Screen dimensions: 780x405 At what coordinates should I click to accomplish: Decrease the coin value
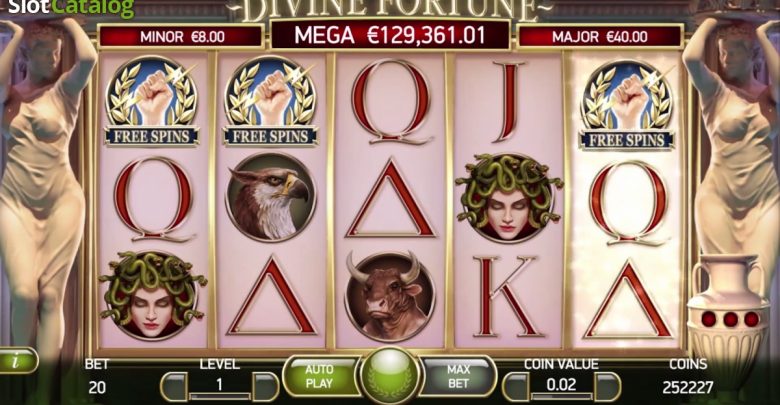(516, 387)
